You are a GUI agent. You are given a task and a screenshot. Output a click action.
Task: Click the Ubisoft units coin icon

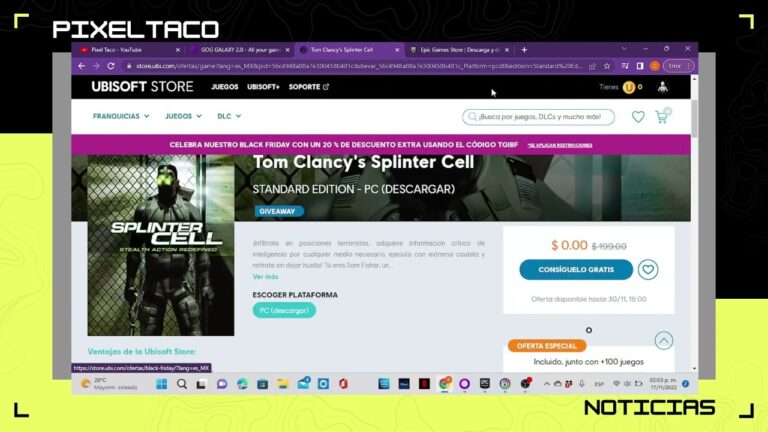click(628, 87)
